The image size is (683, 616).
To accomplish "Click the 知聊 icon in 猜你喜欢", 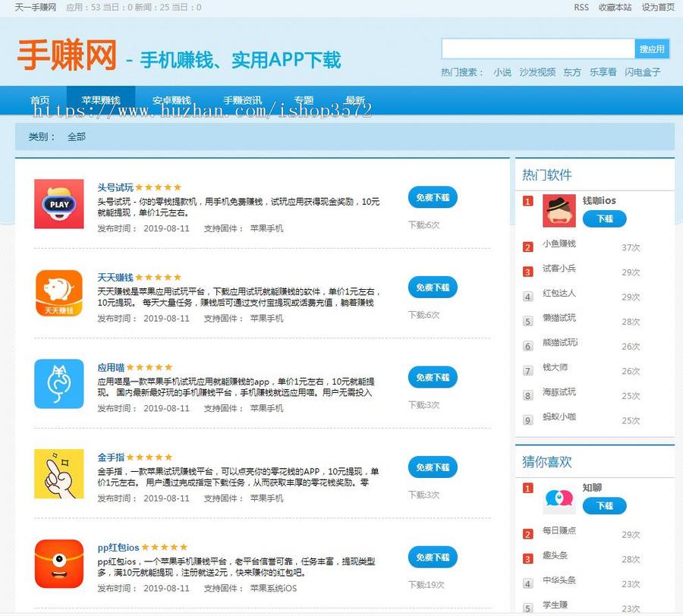I will (x=559, y=497).
